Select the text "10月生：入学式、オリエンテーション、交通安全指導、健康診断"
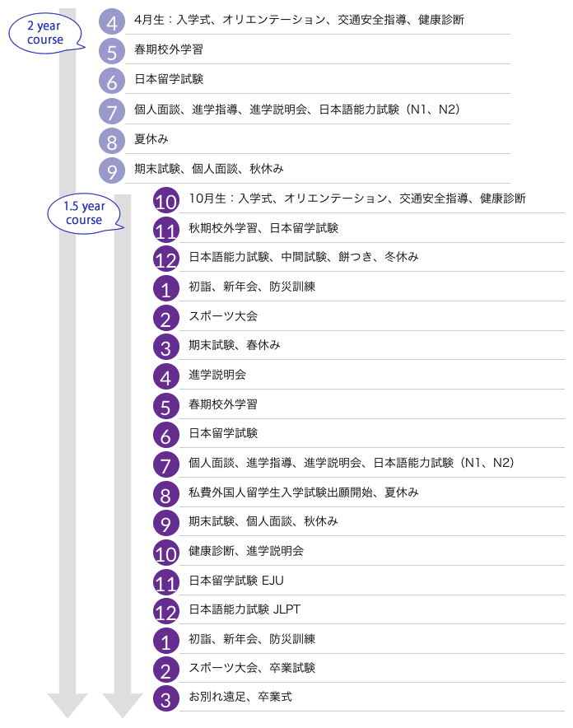The image size is (573, 728). (357, 198)
